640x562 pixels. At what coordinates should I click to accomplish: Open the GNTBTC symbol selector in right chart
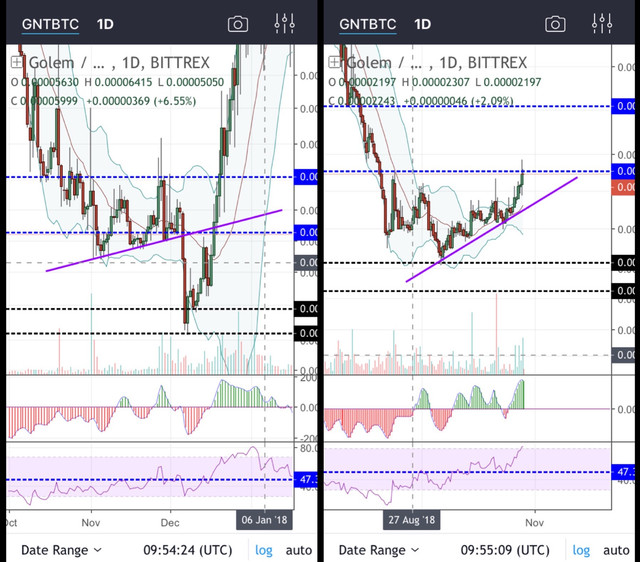pyautogui.click(x=367, y=24)
